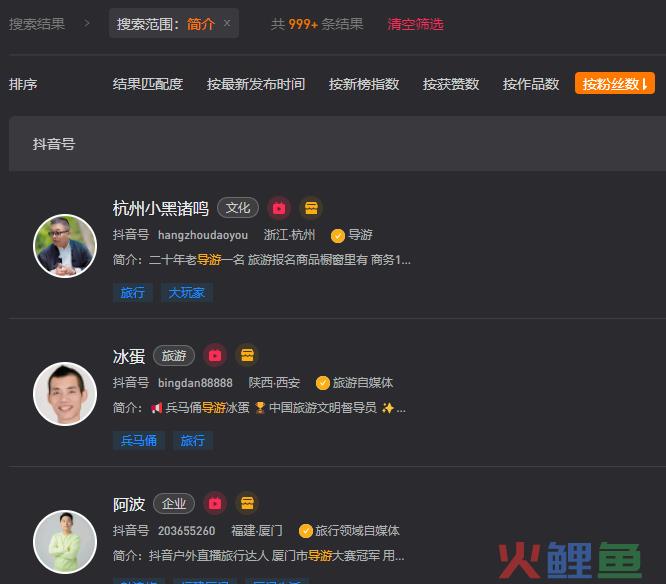Sort by 按作品数
Image resolution: width=666 pixels, height=584 pixels.
tap(531, 84)
